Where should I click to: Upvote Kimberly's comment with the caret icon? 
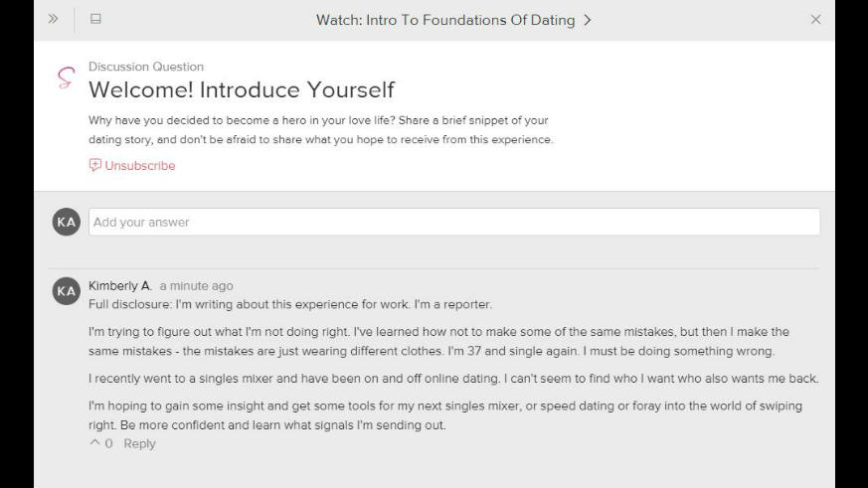click(x=94, y=442)
